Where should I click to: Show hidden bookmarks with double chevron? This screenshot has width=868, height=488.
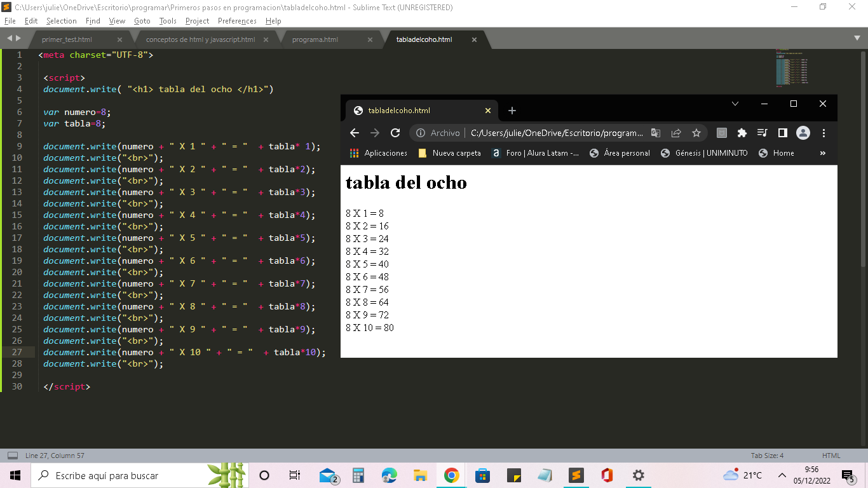click(823, 153)
